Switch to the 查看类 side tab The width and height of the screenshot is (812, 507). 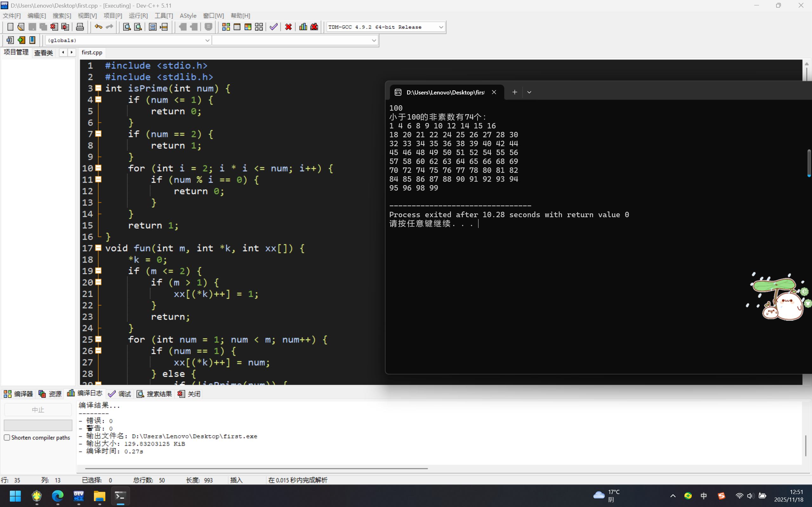pos(43,53)
